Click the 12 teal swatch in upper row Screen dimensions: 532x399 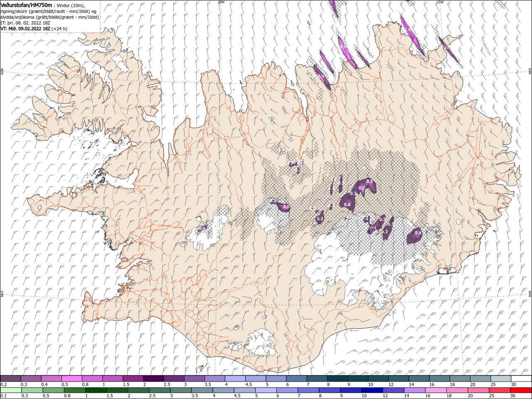click(x=399, y=379)
